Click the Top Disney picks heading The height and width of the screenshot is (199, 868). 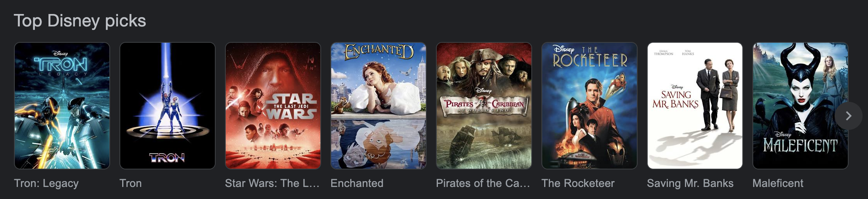80,21
